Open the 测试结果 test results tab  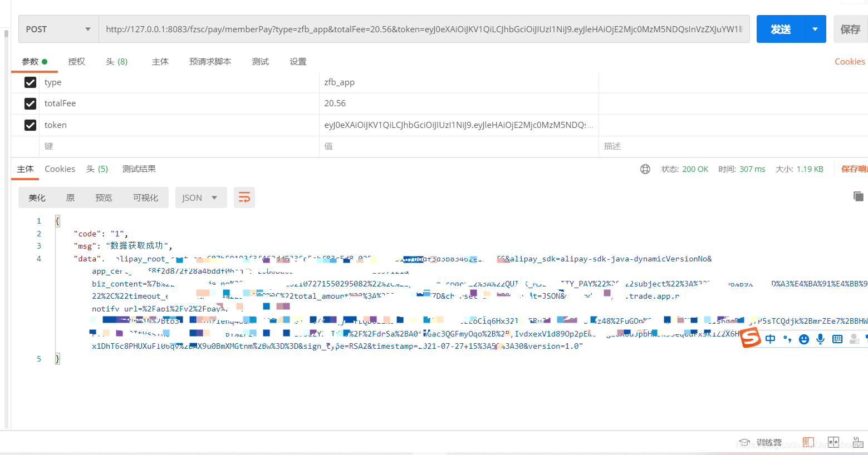pos(139,169)
